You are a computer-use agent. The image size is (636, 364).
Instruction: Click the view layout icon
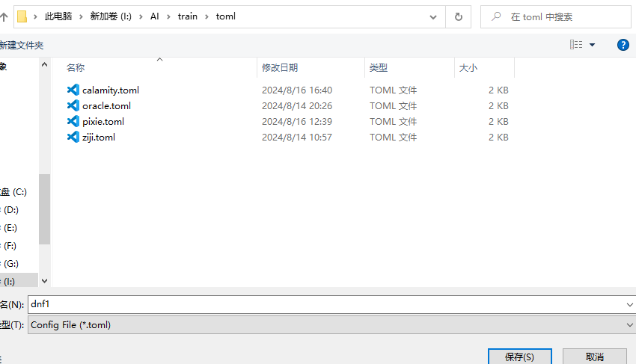coord(576,45)
